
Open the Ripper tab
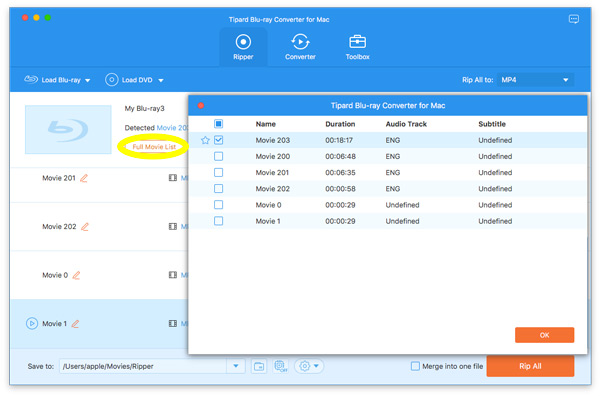coord(243,47)
